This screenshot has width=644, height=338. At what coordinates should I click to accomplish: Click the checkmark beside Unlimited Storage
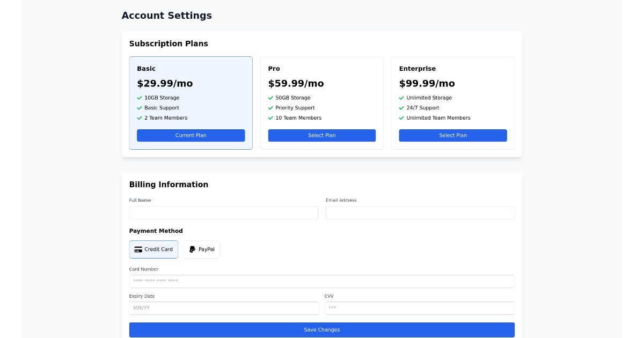click(401, 98)
